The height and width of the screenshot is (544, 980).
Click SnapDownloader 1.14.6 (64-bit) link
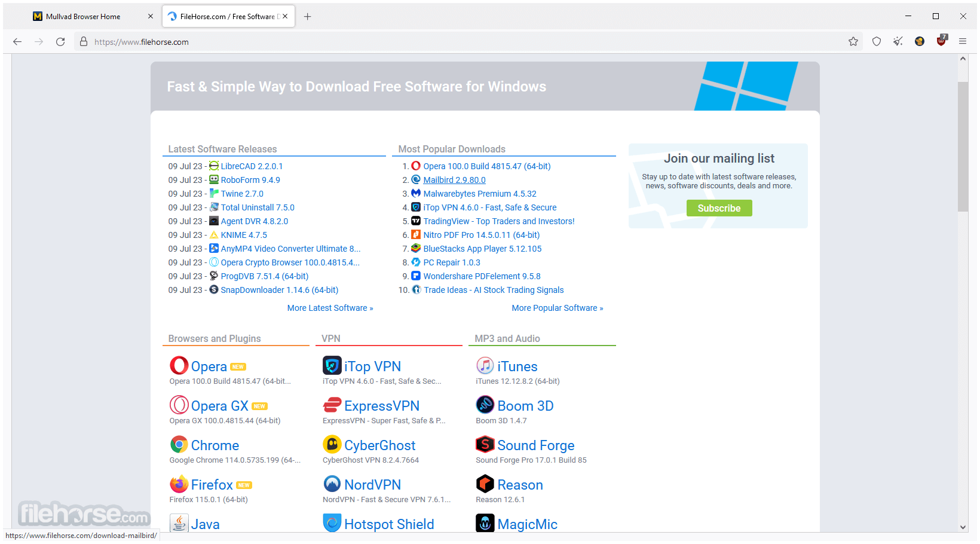click(x=280, y=290)
